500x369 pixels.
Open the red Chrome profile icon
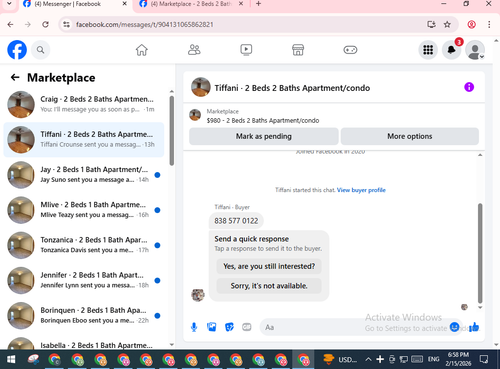pos(471,24)
